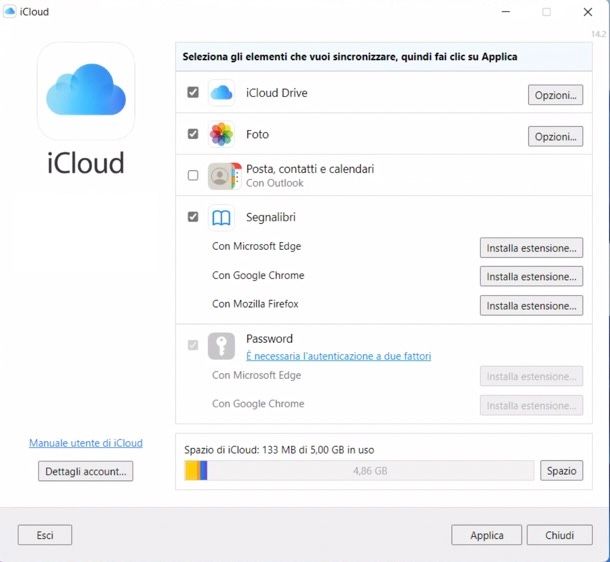Click Con Google Chrome under Password
The height and width of the screenshot is (562, 610).
click(x=258, y=404)
